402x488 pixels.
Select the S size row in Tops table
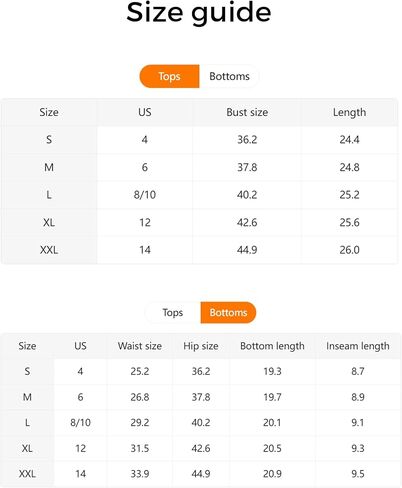coord(199,140)
